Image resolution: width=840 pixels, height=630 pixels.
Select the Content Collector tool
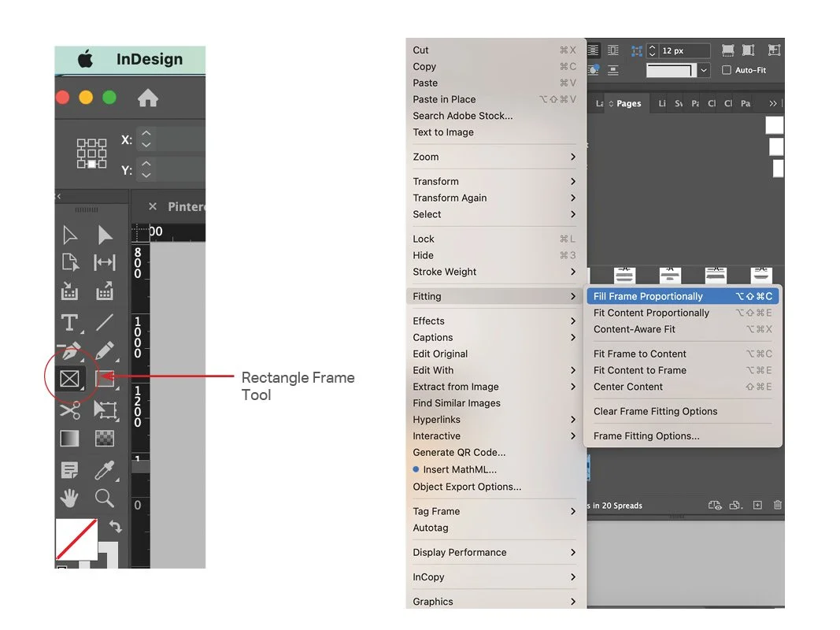69,291
